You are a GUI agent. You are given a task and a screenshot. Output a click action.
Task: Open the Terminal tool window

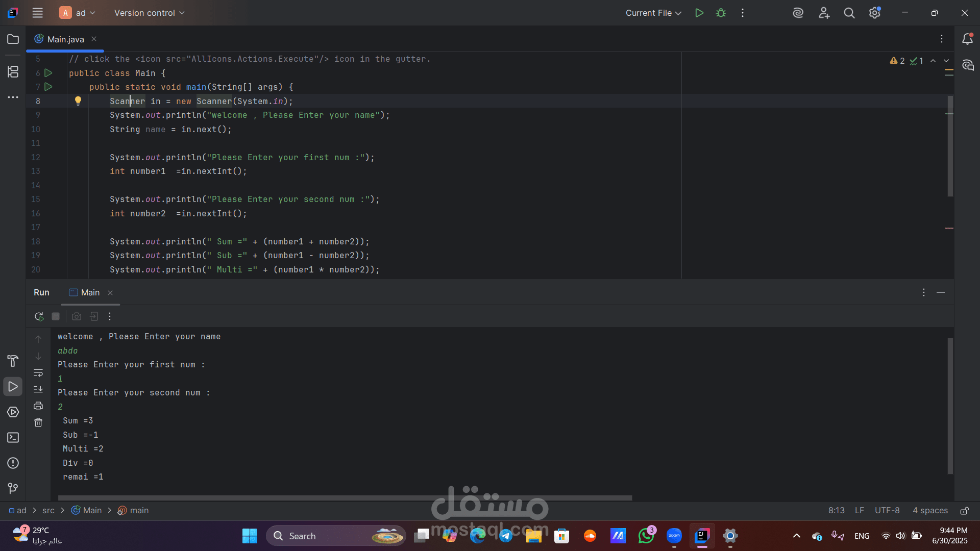coord(13,438)
